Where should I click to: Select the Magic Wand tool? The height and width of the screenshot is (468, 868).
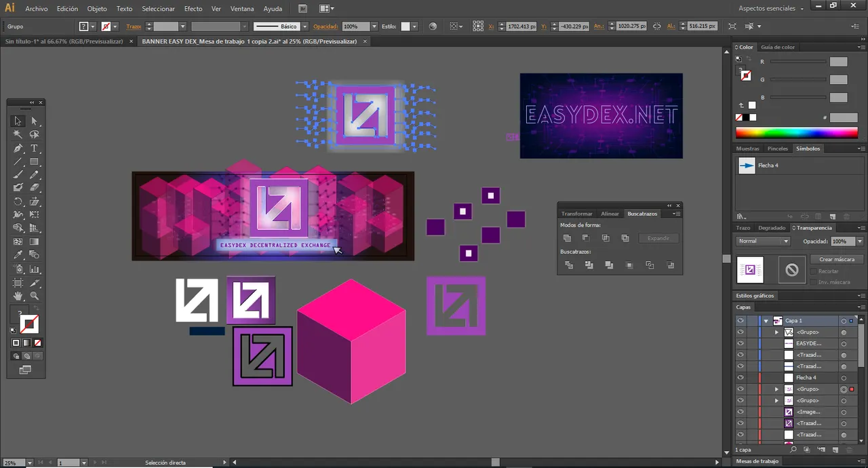pyautogui.click(x=18, y=134)
